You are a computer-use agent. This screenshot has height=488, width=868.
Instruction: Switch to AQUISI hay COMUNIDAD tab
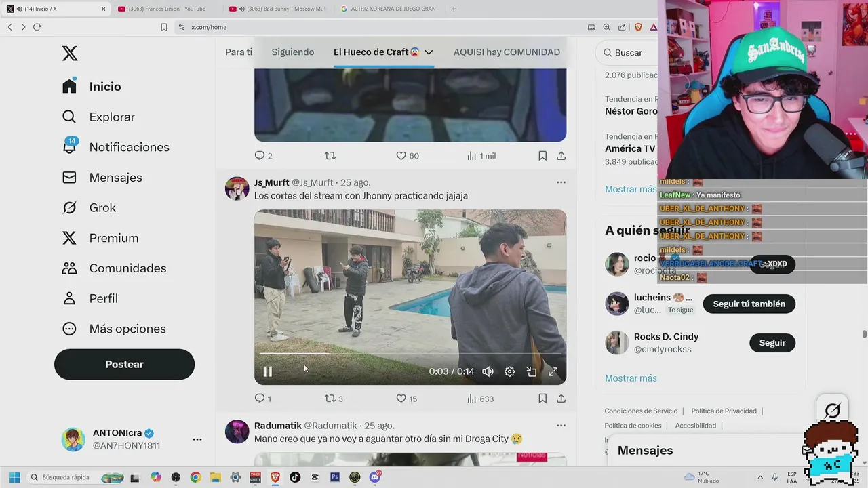pos(507,52)
